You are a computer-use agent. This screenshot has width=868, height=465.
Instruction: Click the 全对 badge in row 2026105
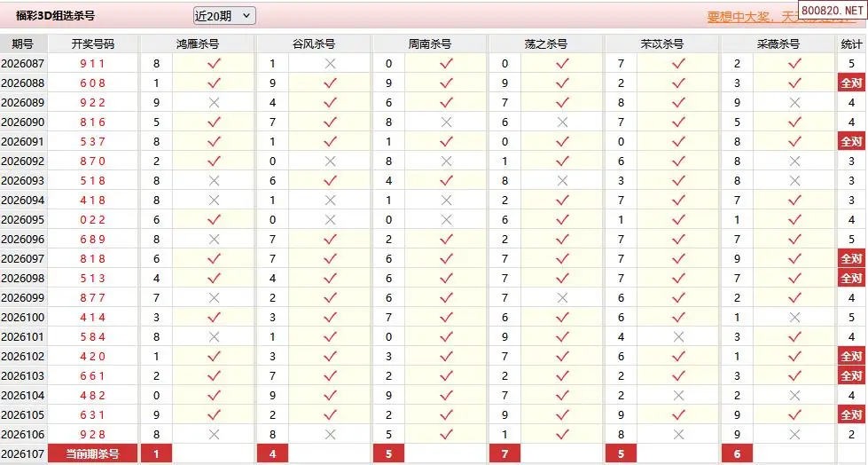[851, 414]
